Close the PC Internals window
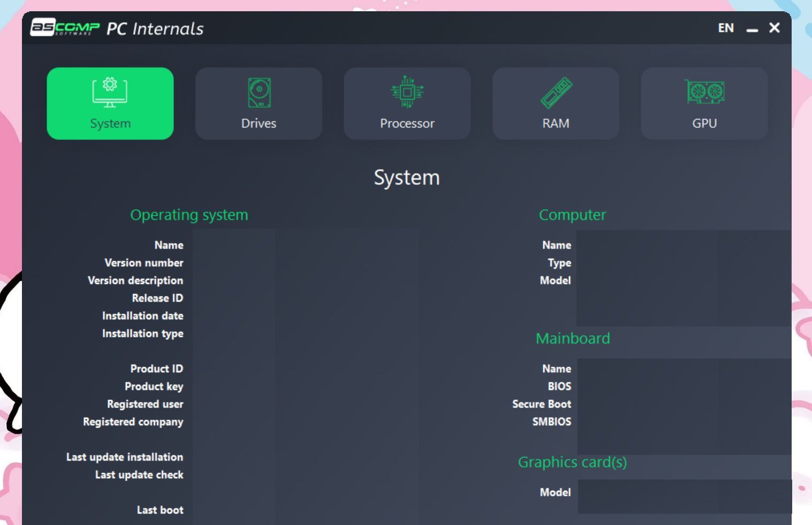Image resolution: width=812 pixels, height=525 pixels. coord(774,28)
